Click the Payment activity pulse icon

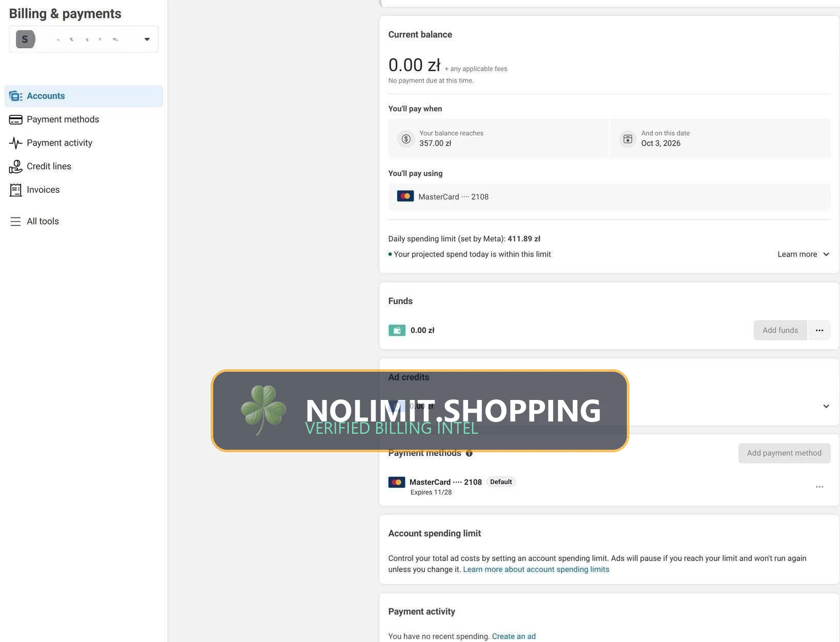[16, 143]
